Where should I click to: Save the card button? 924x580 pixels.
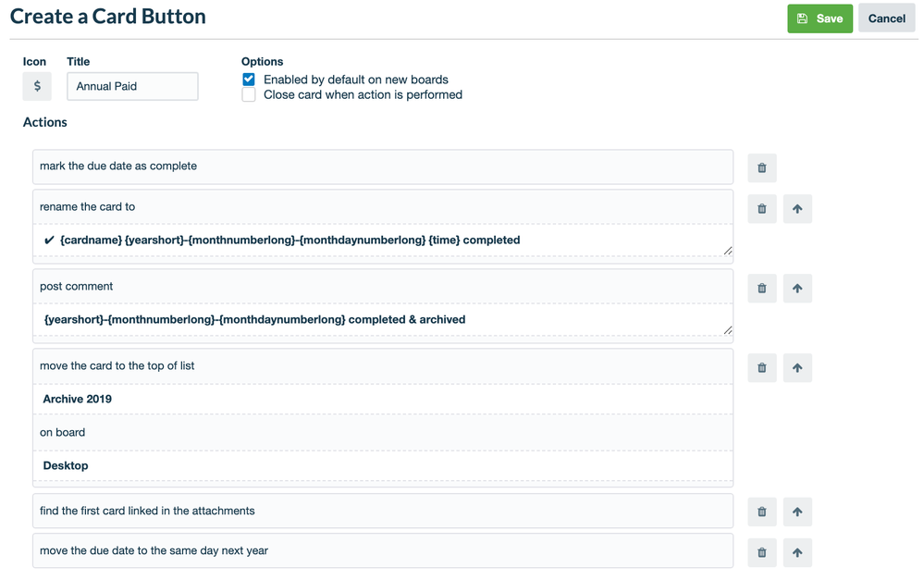(x=819, y=18)
